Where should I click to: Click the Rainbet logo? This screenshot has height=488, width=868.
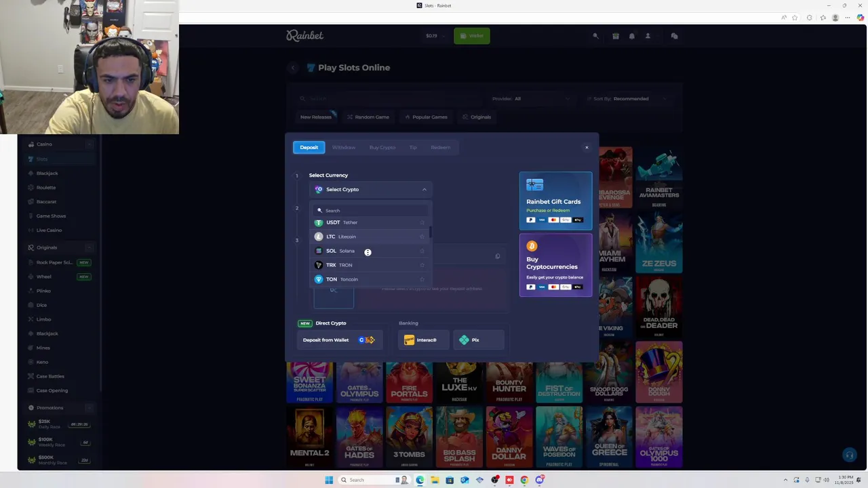(304, 35)
